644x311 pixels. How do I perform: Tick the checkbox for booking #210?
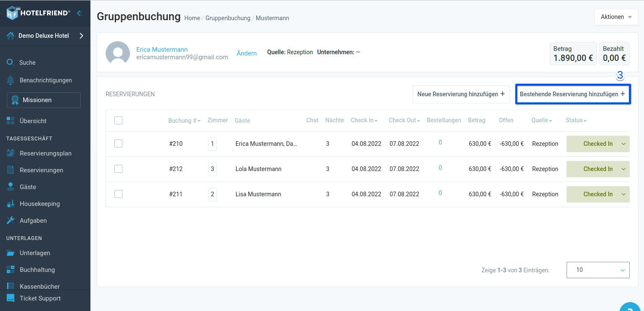[x=119, y=144]
